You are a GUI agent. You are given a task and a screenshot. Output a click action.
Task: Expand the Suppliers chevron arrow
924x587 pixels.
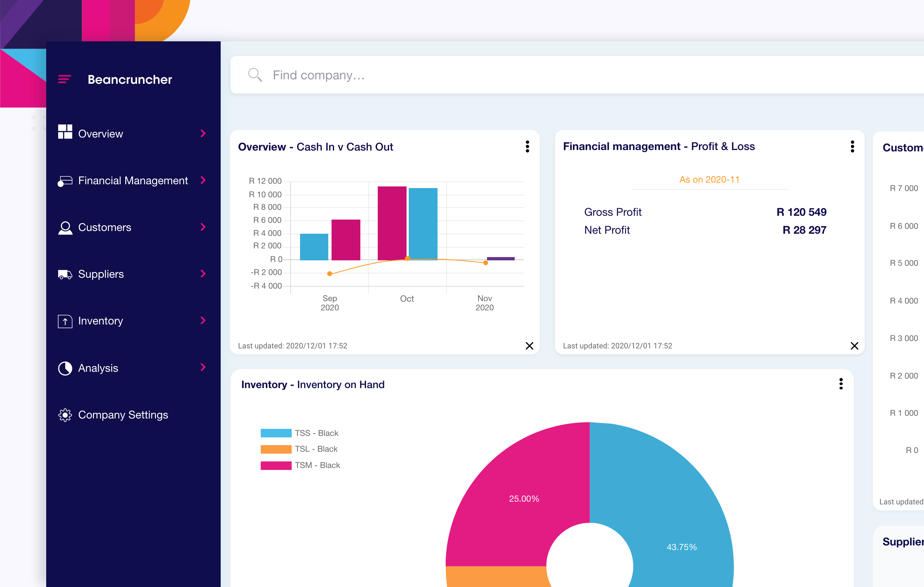click(203, 274)
